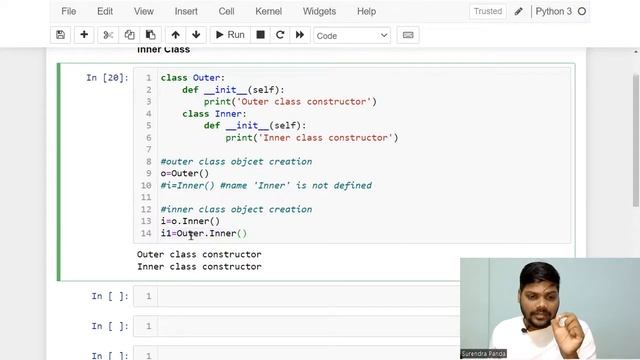
Task: Run the current cell
Action: click(x=230, y=35)
